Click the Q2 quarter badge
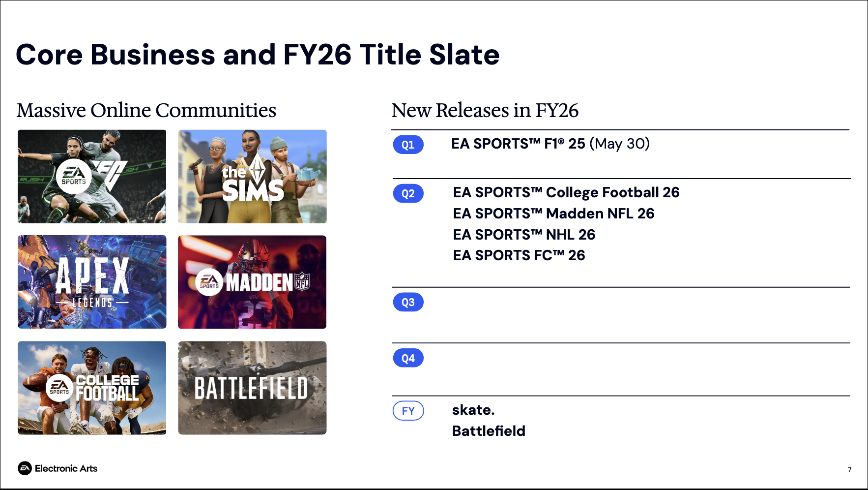This screenshot has width=868, height=490. (x=408, y=193)
